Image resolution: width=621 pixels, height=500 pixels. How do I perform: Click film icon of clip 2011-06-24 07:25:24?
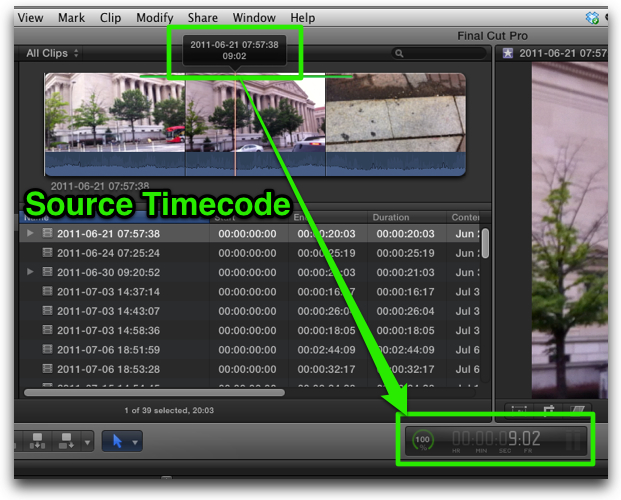(47, 252)
